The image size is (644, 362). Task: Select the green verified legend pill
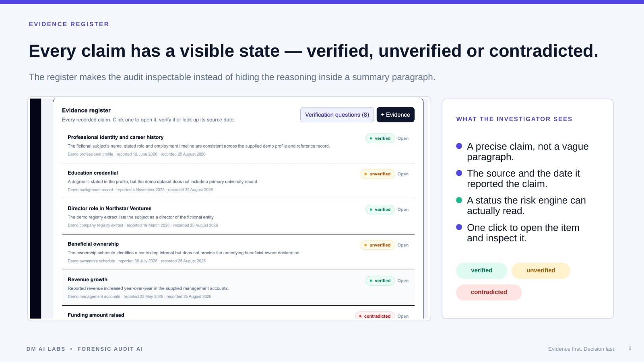click(481, 271)
